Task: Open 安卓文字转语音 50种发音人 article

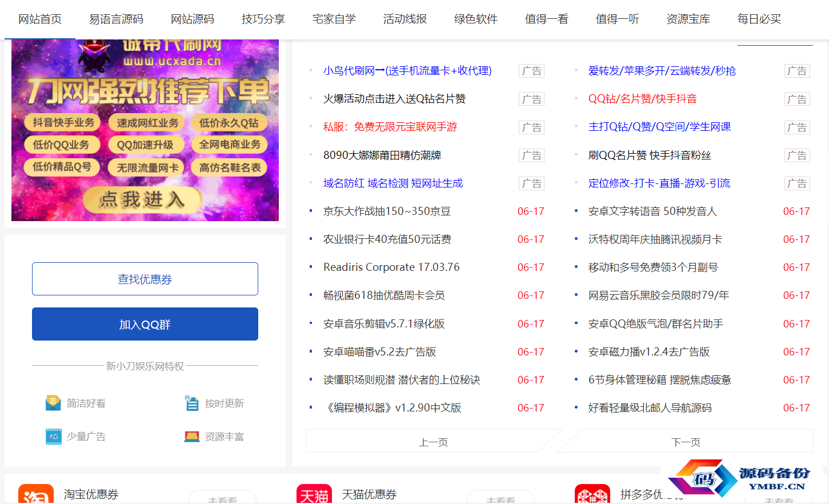Action: tap(652, 211)
